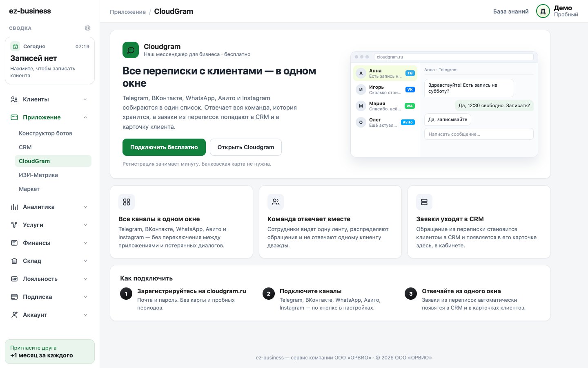Click the Финансы sidebar icon

tap(14, 243)
